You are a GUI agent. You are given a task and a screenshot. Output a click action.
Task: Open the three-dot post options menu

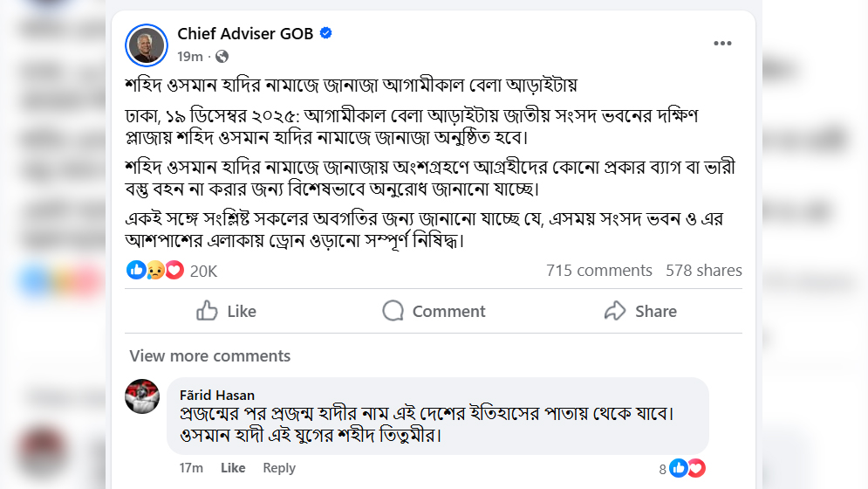click(722, 44)
